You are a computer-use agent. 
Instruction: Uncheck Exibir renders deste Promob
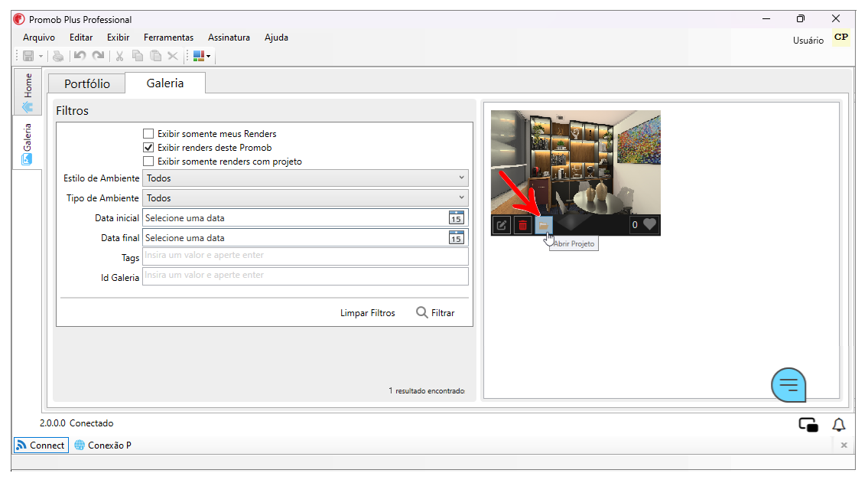tap(148, 147)
